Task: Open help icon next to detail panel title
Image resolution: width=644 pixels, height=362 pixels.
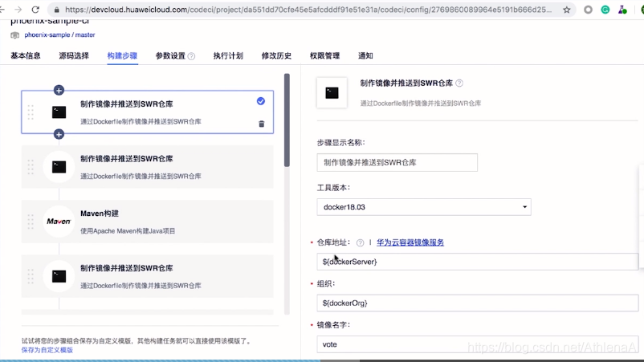Action: point(459,83)
